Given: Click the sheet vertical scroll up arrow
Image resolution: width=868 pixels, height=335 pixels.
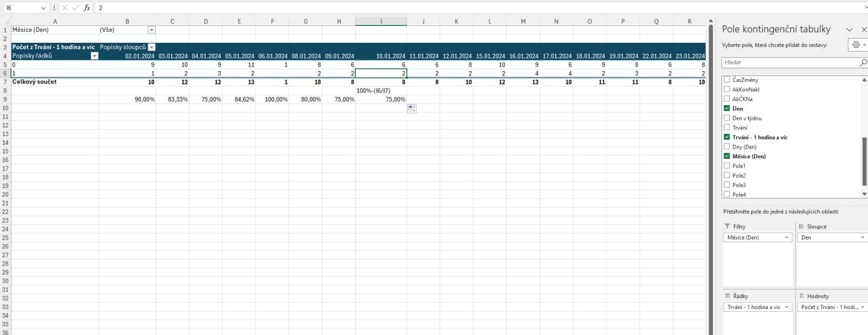Looking at the screenshot, I should point(711,21).
